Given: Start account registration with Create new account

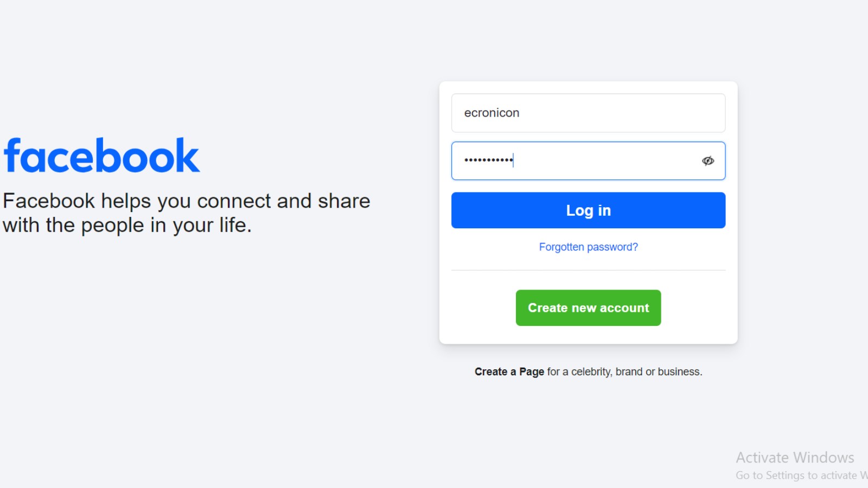Looking at the screenshot, I should pyautogui.click(x=588, y=307).
